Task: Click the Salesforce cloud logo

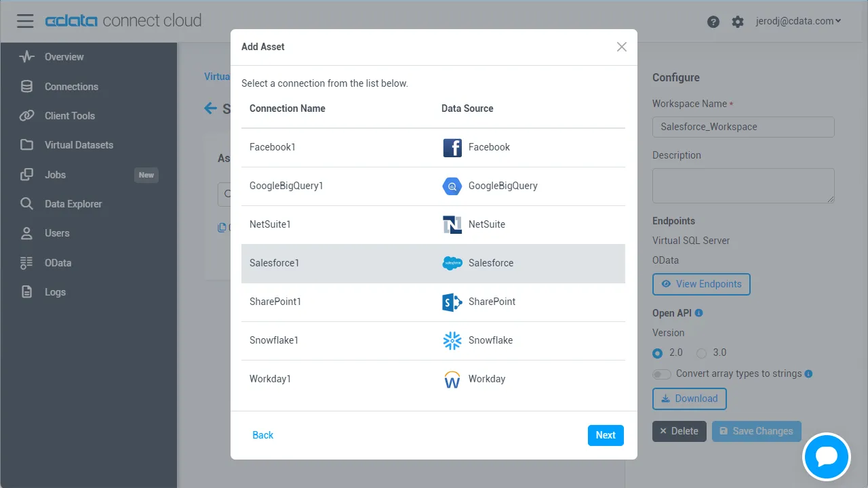Action: [x=452, y=263]
